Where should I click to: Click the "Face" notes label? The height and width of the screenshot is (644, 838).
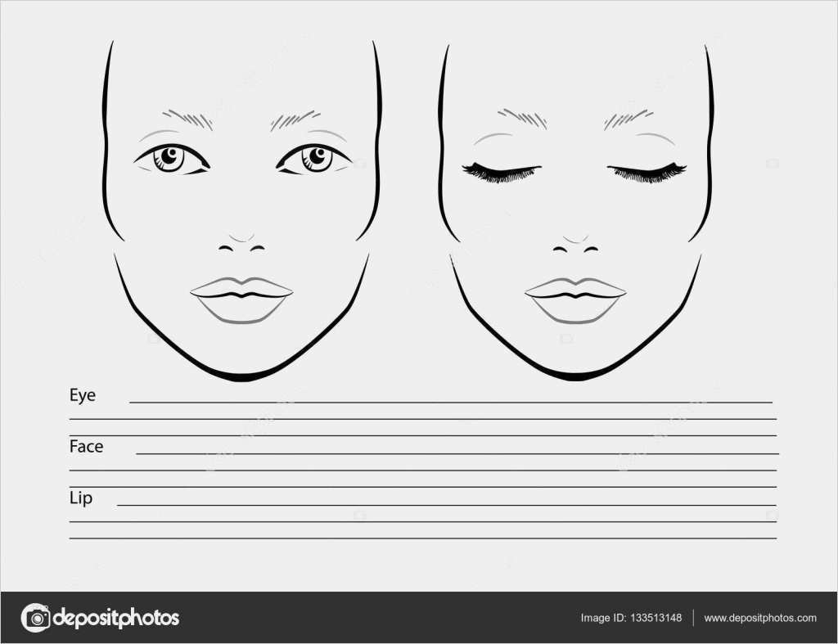point(86,447)
